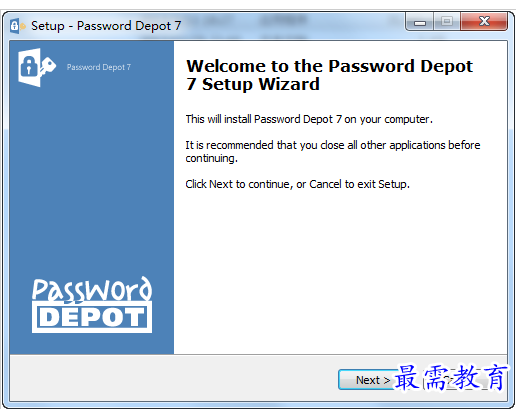Viewport: 516px width, 409px height.
Task: Click the Welcome to the Password Depot heading
Action: pos(329,66)
